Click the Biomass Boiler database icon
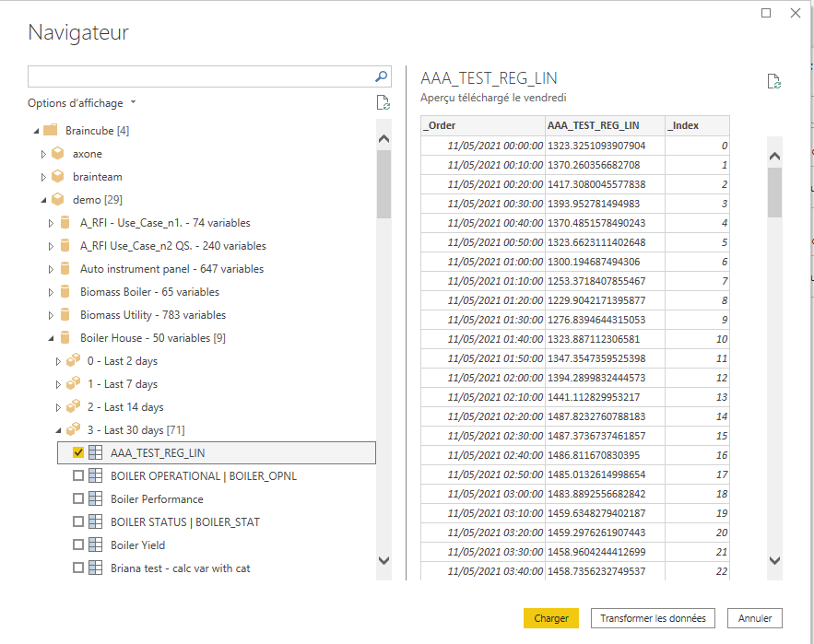Viewport: 814px width, 644px height. pyautogui.click(x=65, y=292)
